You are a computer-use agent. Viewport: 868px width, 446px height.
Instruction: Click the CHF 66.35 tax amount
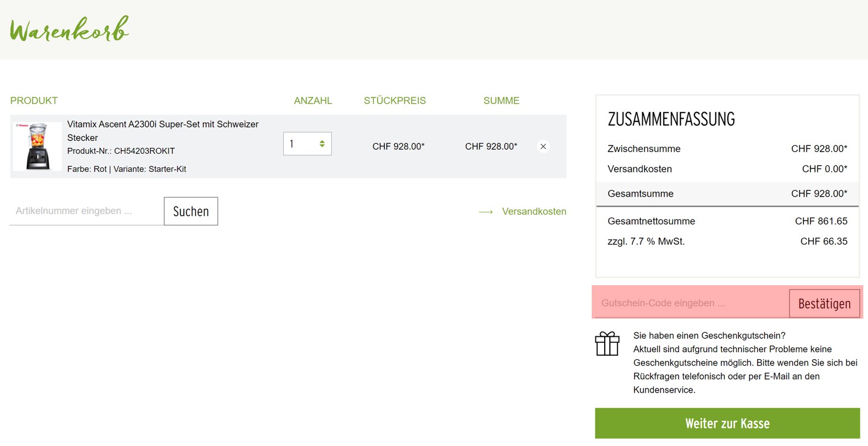coord(824,241)
